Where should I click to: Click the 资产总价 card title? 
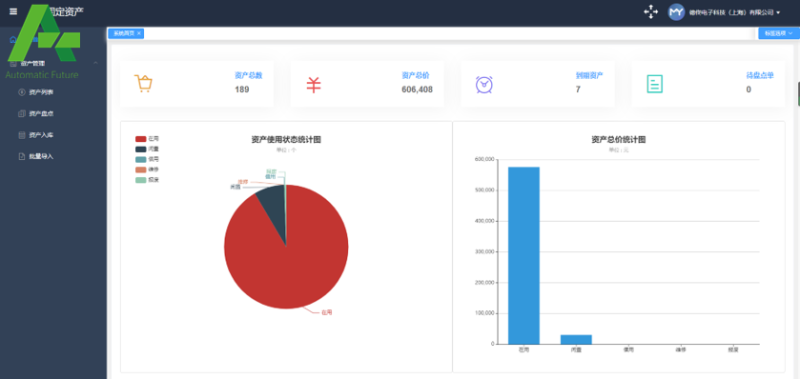416,75
